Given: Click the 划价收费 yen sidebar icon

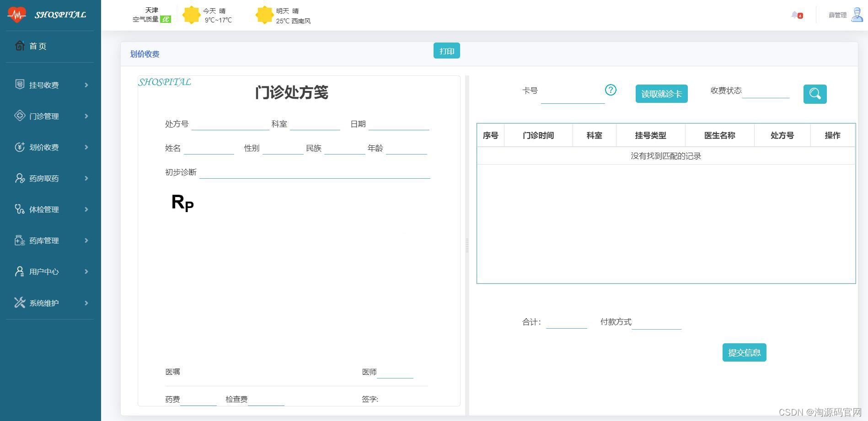Looking at the screenshot, I should tap(20, 147).
